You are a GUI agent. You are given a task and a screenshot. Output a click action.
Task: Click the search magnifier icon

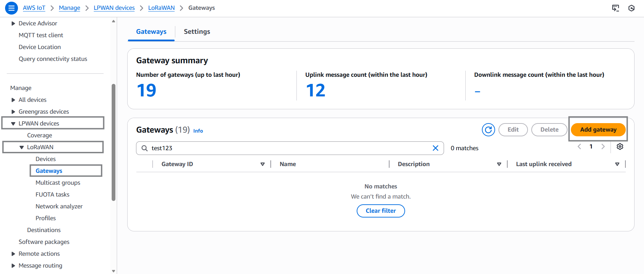pos(145,148)
